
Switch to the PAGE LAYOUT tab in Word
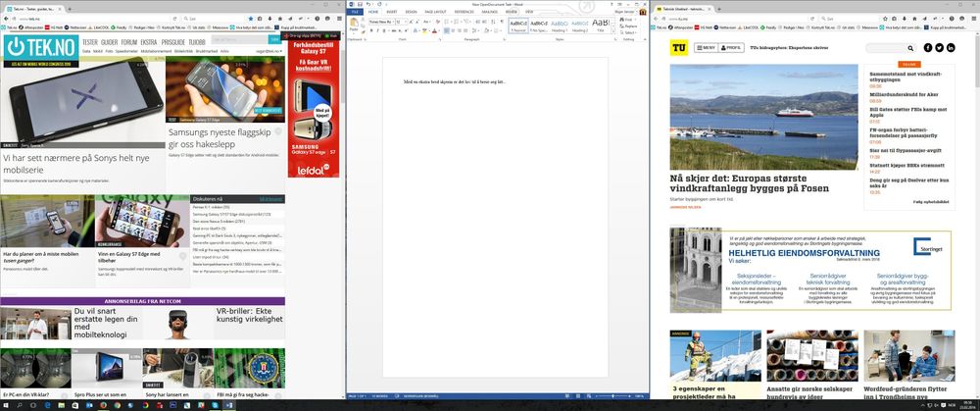pyautogui.click(x=436, y=12)
